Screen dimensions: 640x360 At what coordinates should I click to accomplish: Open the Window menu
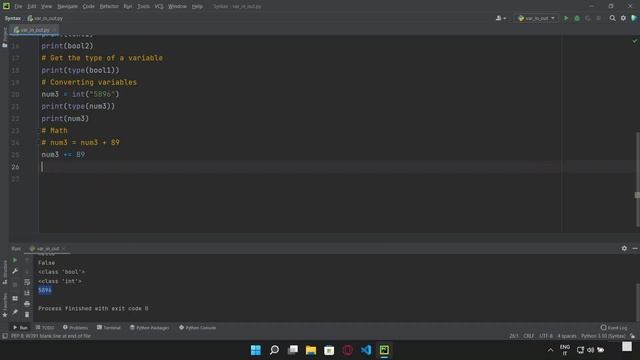[178, 7]
